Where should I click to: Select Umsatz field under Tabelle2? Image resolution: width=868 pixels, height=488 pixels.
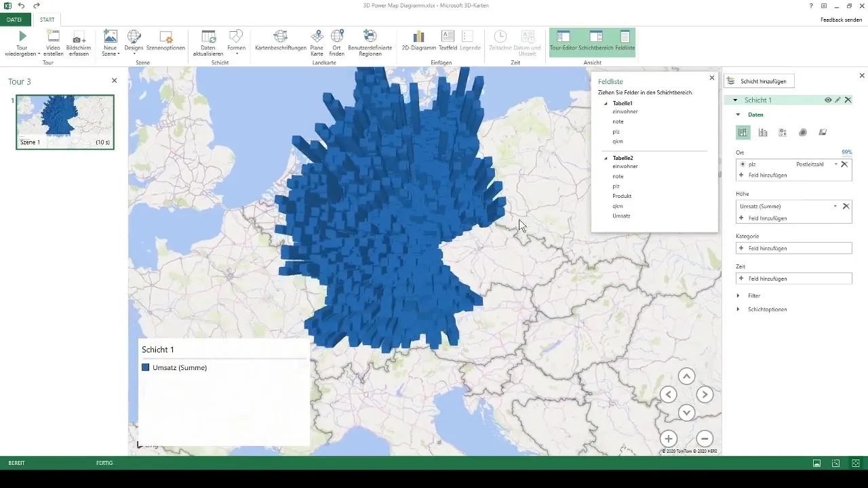pos(621,216)
